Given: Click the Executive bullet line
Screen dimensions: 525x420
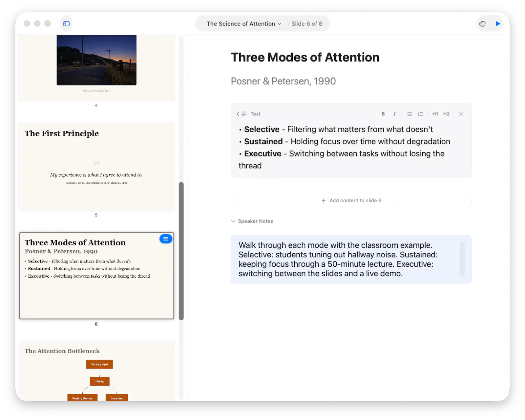Looking at the screenshot, I should (341, 159).
